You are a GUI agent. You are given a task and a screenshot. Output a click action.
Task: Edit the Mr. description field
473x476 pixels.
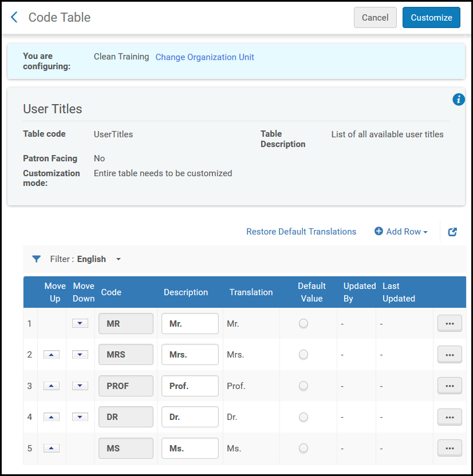coord(190,324)
